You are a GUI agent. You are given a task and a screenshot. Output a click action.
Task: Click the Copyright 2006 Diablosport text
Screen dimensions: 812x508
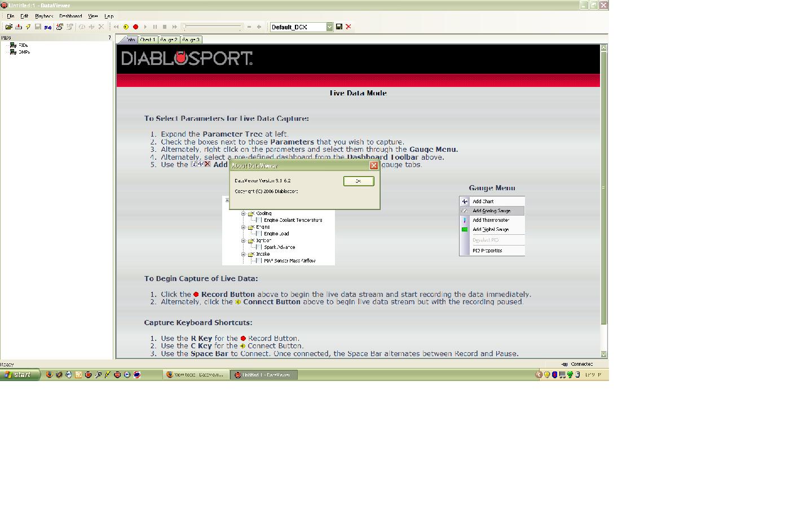[266, 191]
